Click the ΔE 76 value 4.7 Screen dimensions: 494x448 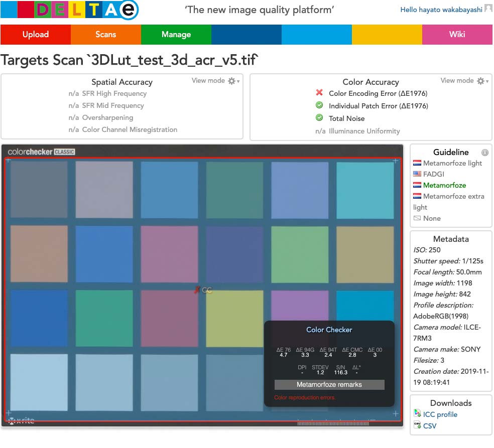[x=284, y=355]
